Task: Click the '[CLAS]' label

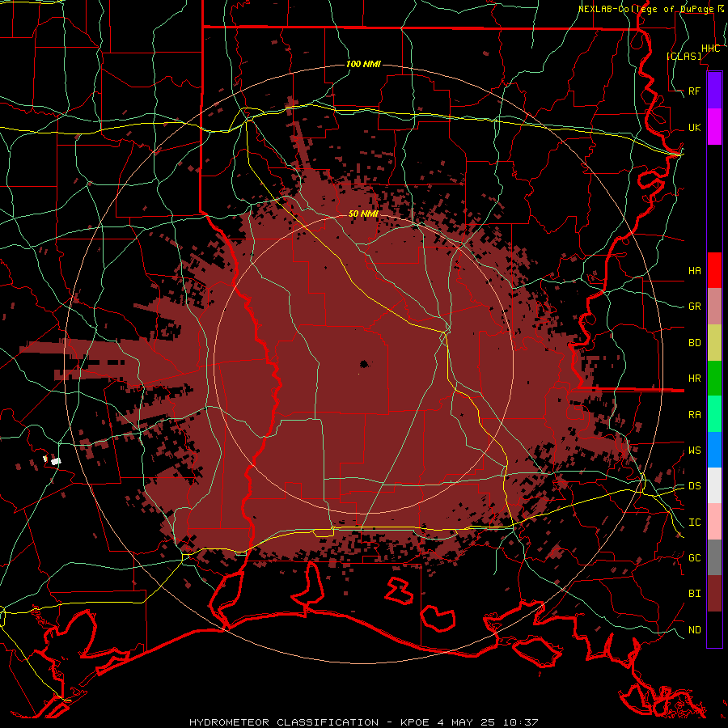Action: click(x=684, y=56)
